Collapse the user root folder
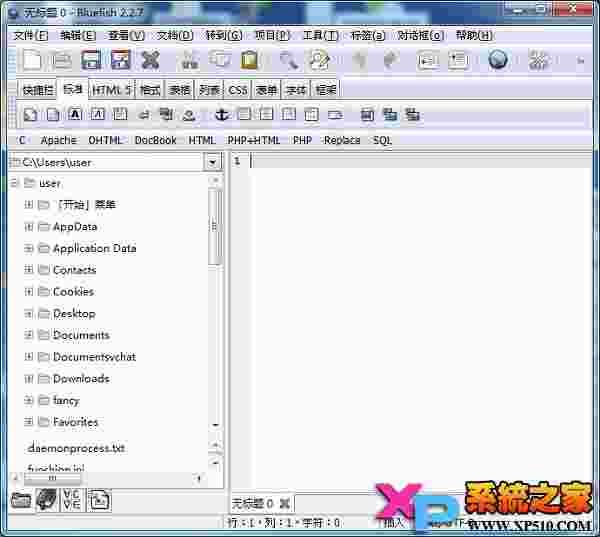This screenshot has height=537, width=600. pos(14,183)
